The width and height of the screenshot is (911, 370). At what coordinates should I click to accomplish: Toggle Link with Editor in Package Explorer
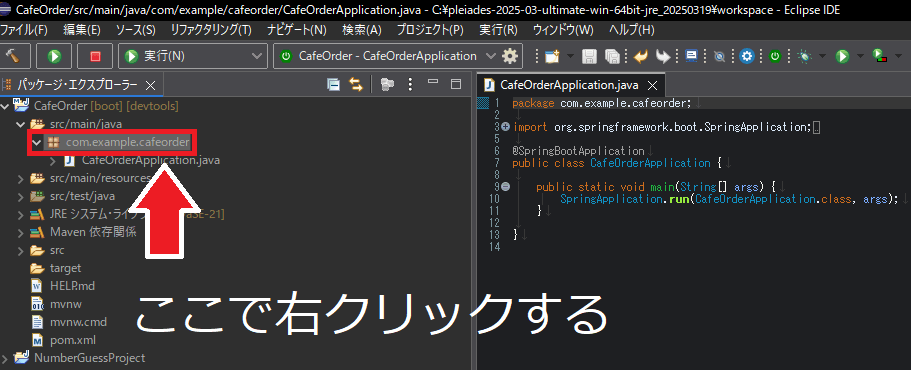click(x=355, y=85)
